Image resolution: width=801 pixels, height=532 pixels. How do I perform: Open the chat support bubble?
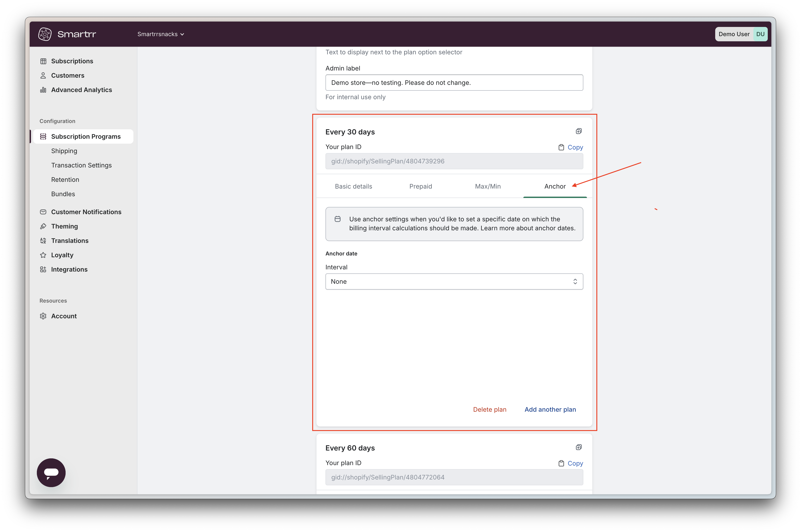click(51, 472)
